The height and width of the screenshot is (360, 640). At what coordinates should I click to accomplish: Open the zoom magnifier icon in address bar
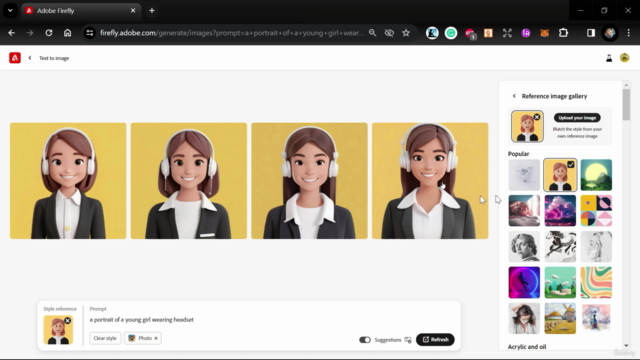pyautogui.click(x=372, y=33)
